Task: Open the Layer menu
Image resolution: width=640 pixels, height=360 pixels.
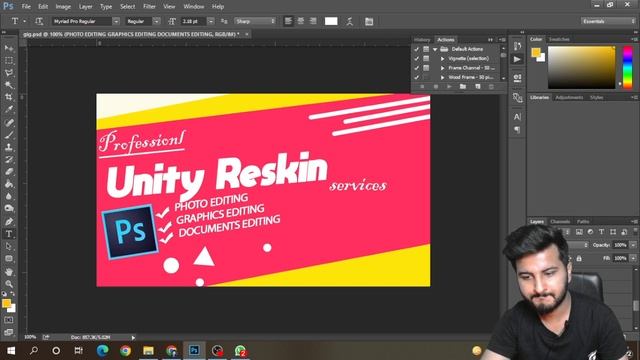Action: click(x=85, y=7)
